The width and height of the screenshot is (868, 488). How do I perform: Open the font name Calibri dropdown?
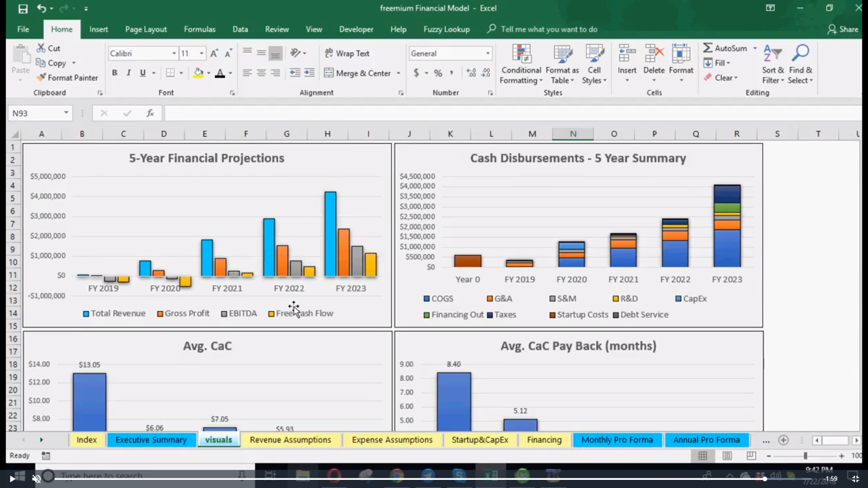point(174,54)
